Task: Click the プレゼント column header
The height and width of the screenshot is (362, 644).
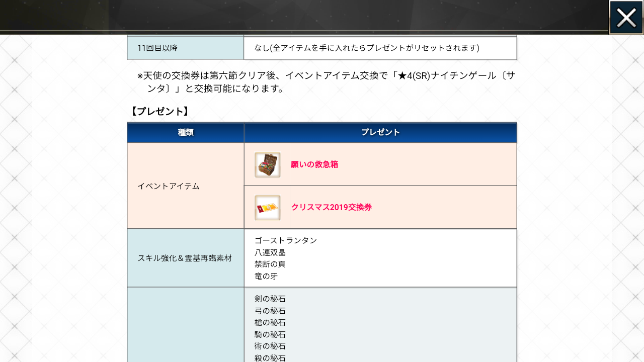Action: 380,132
